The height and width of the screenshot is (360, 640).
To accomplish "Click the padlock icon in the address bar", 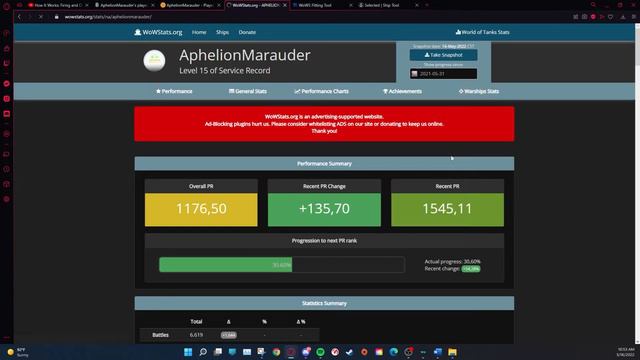I will coord(57,17).
